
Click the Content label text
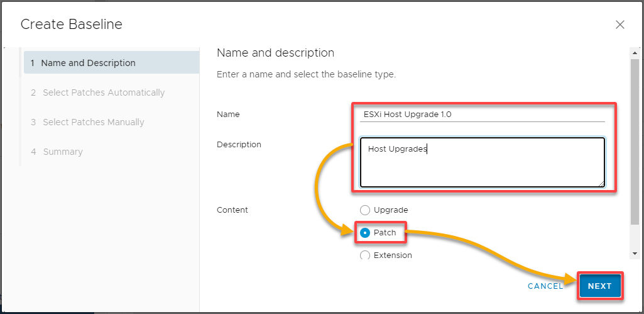point(232,210)
